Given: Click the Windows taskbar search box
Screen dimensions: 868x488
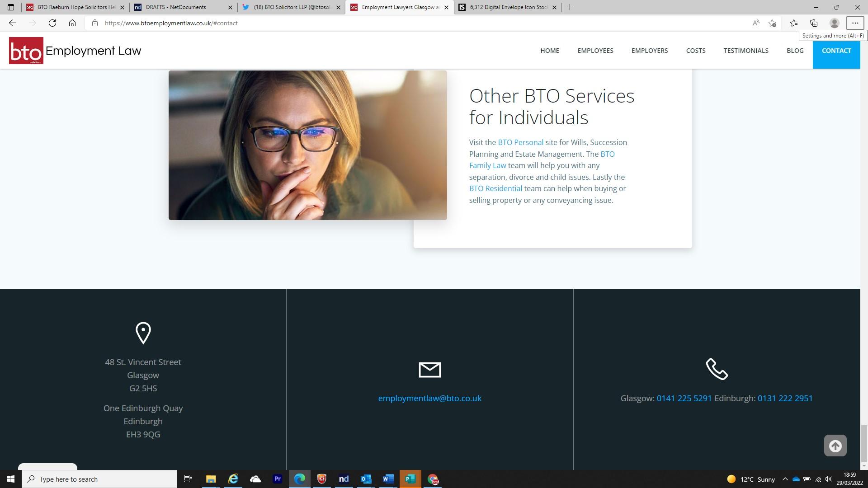Looking at the screenshot, I should click(99, 479).
